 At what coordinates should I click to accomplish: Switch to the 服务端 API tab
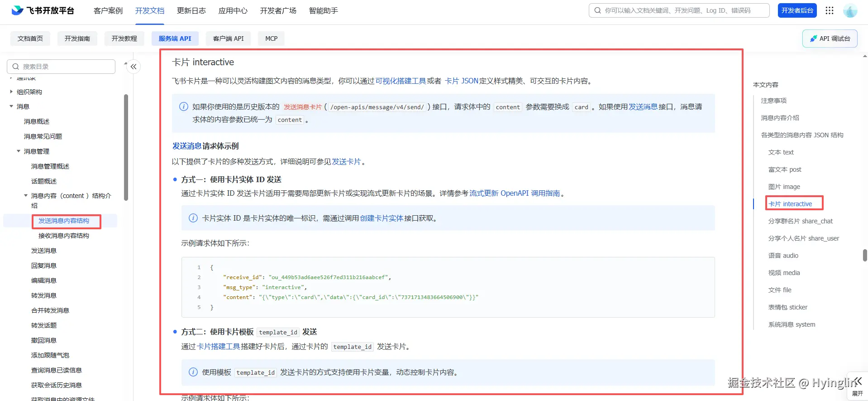pyautogui.click(x=175, y=39)
